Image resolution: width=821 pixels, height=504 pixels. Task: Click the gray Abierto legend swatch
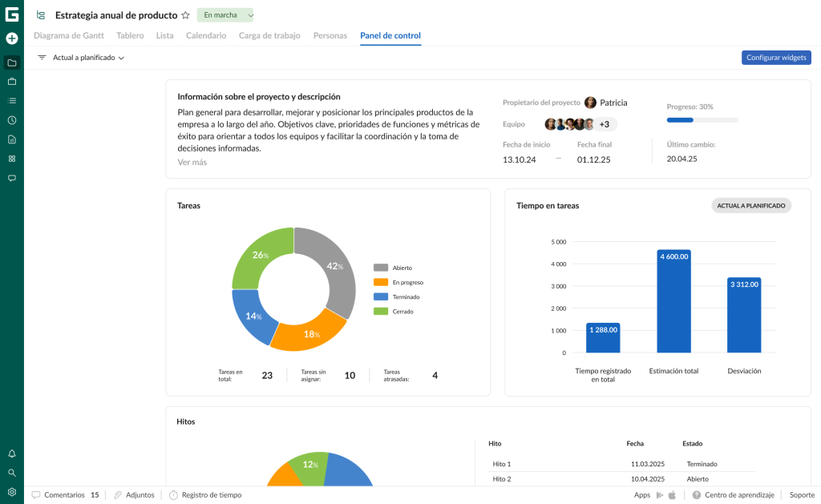pyautogui.click(x=381, y=268)
